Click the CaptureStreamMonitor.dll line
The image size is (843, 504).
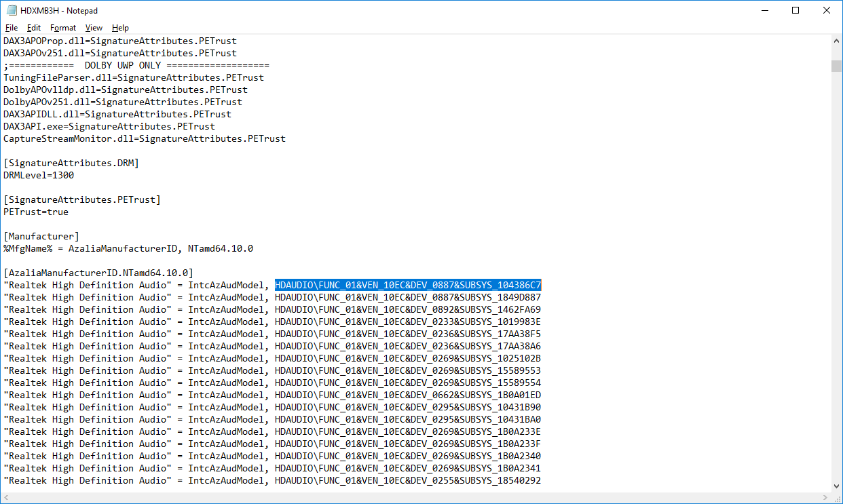coord(145,138)
